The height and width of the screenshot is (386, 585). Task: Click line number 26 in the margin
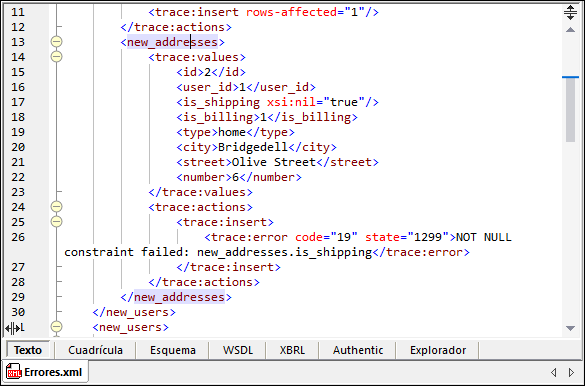click(x=18, y=237)
